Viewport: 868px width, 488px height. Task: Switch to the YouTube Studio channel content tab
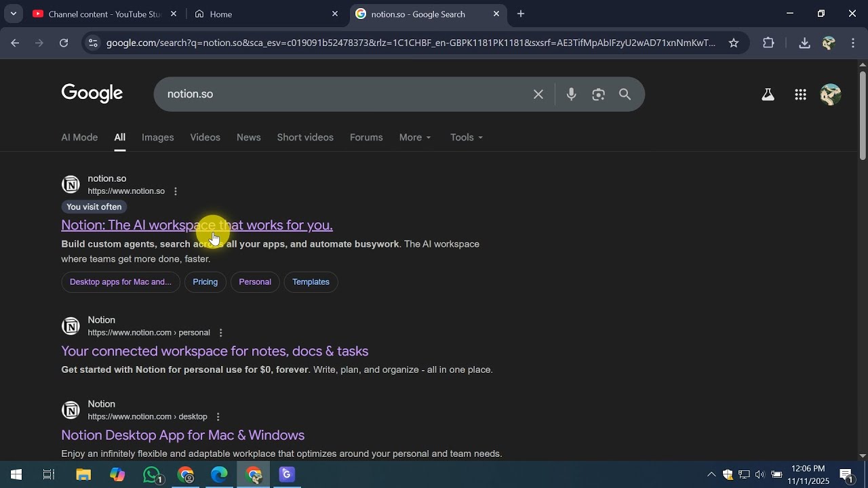(x=105, y=14)
